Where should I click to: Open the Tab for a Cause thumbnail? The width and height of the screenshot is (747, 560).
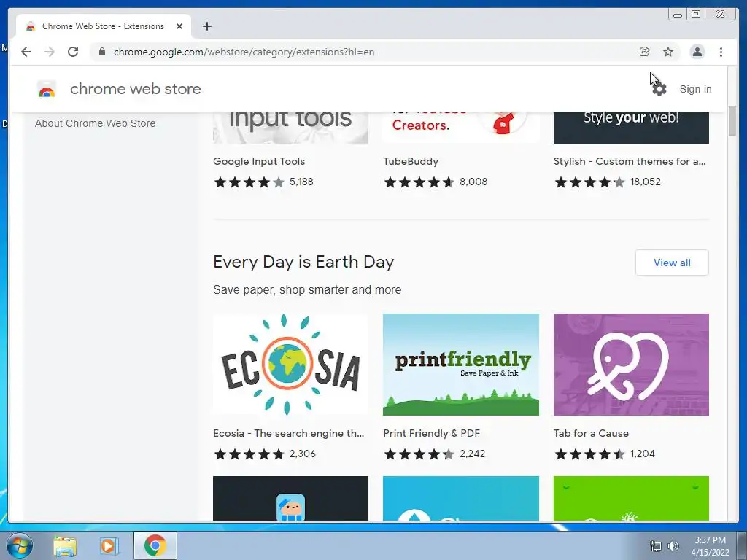631,365
